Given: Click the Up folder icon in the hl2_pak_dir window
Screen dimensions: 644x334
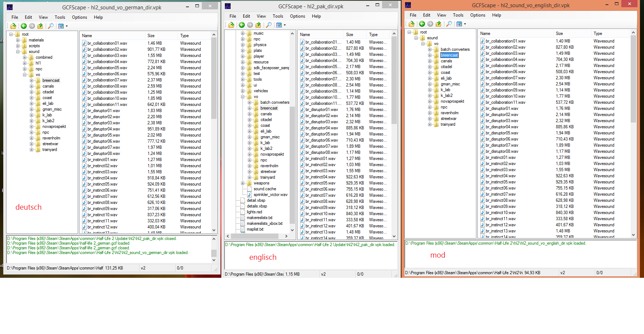Looking at the screenshot, I should click(258, 25).
